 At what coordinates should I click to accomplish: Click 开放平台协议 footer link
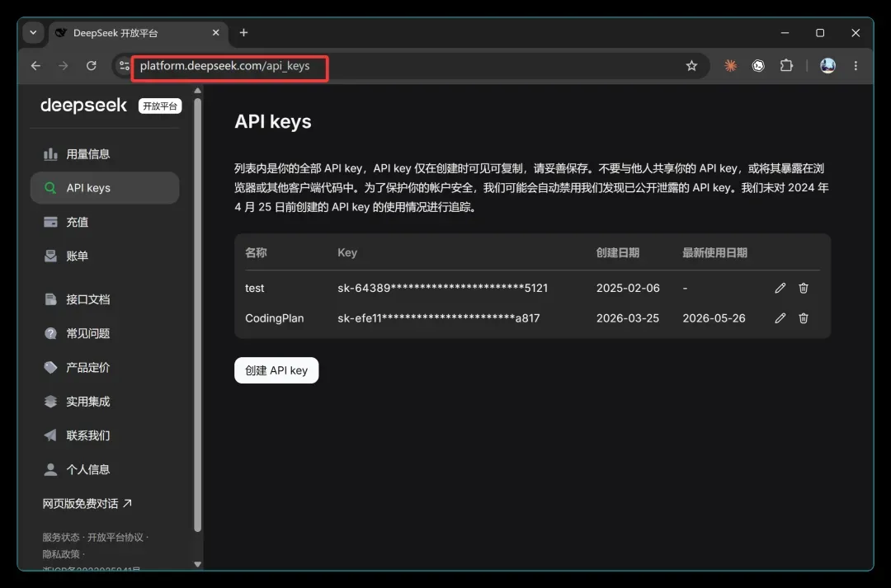(x=115, y=538)
